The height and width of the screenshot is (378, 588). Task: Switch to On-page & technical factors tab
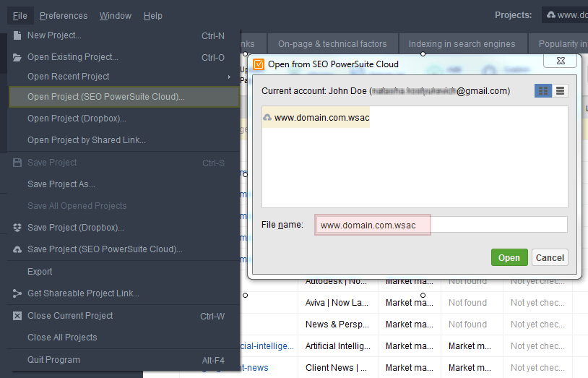pyautogui.click(x=332, y=44)
